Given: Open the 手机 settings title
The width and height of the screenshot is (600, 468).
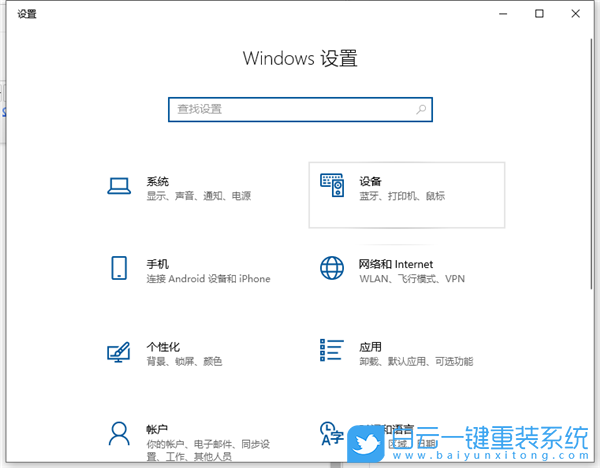Looking at the screenshot, I should [x=158, y=264].
